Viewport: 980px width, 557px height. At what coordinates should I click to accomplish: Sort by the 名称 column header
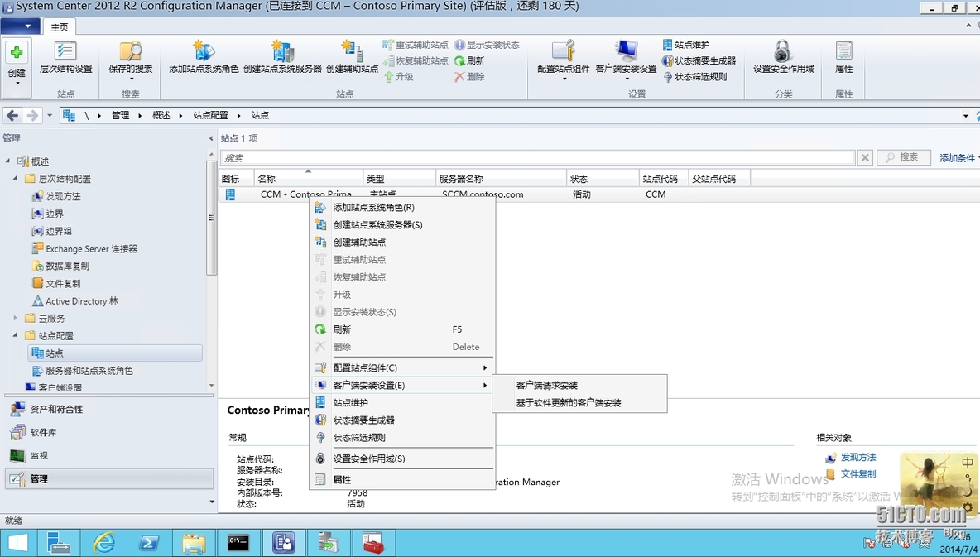point(309,179)
